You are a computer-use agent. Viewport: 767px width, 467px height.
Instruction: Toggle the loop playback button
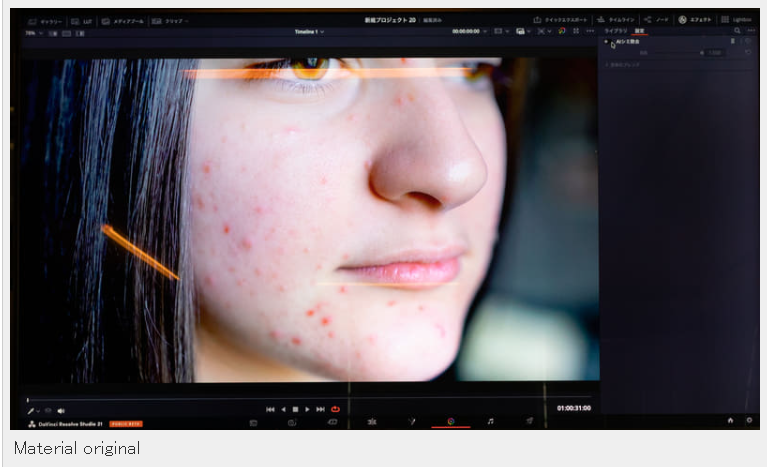pyautogui.click(x=335, y=409)
